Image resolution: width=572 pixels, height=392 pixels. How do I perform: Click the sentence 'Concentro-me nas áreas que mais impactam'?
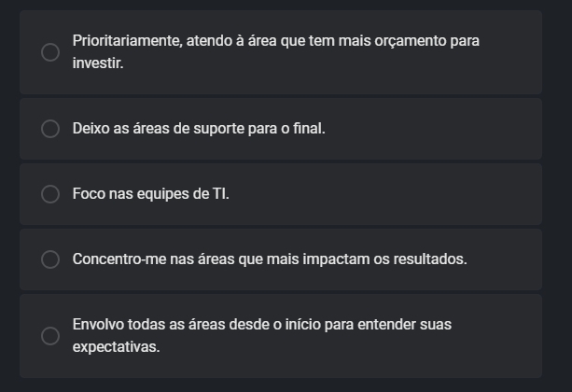221,259
